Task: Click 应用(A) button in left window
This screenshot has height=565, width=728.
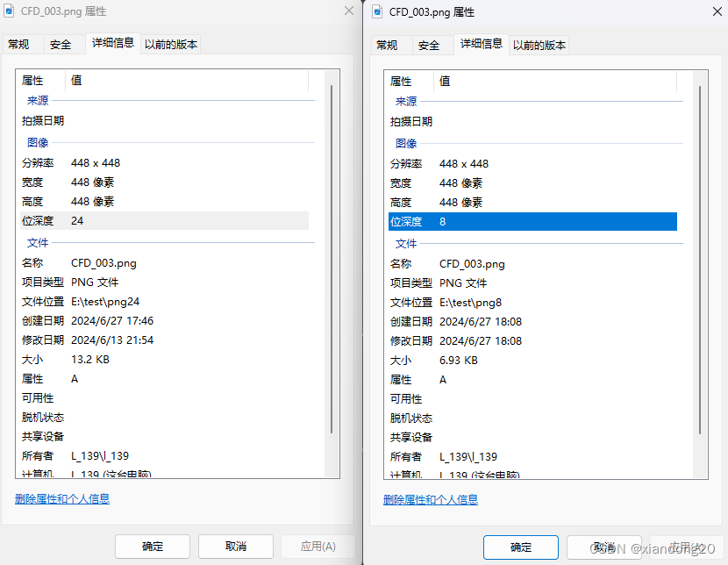Action: [x=318, y=547]
